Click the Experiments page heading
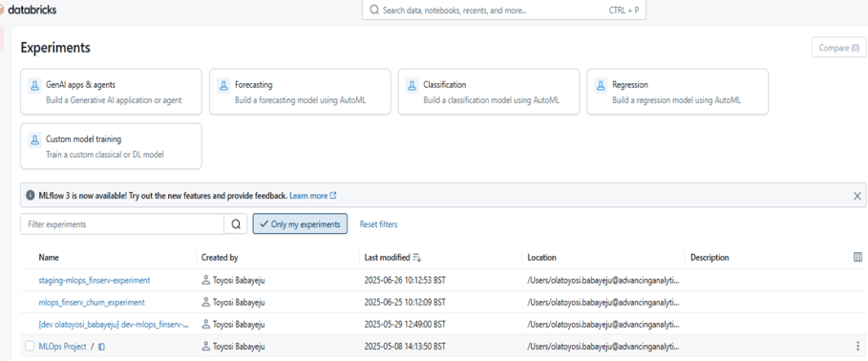This screenshot has width=868, height=361. [55, 48]
